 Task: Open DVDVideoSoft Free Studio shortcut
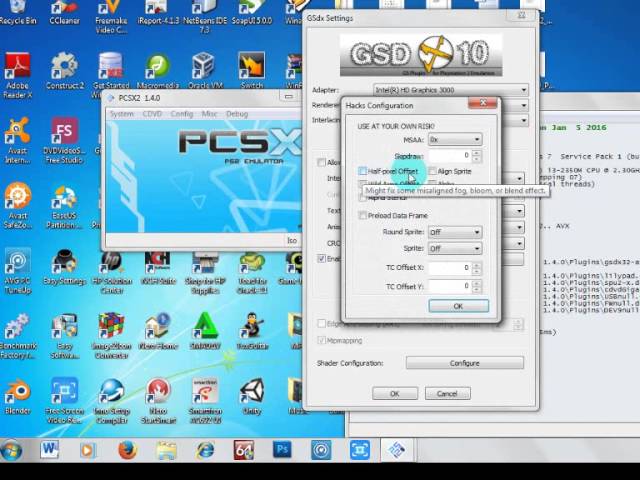(x=64, y=140)
